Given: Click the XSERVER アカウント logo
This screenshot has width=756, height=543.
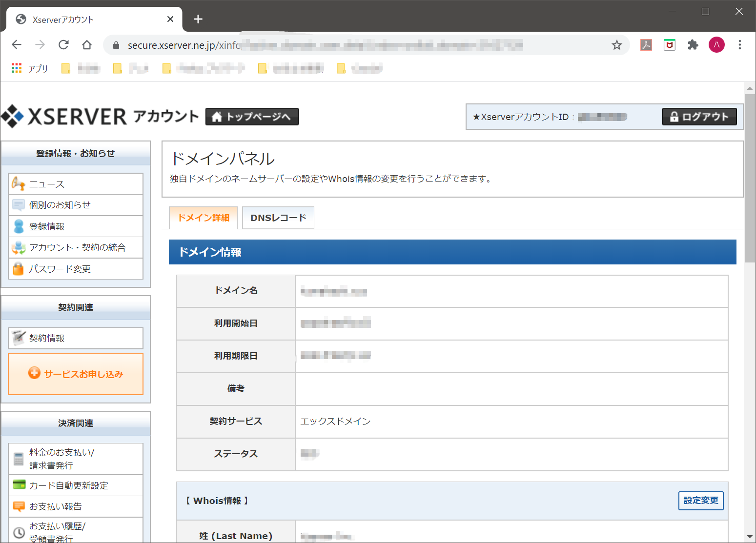Looking at the screenshot, I should pos(100,117).
